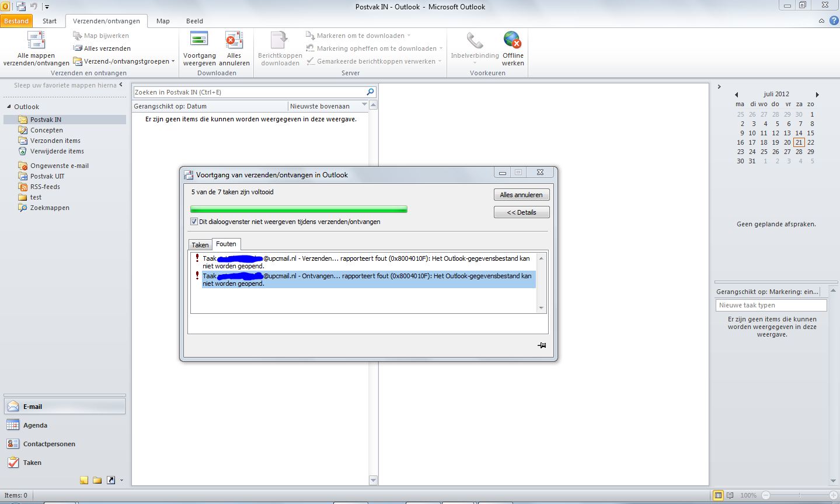Click the Berichtkoppen downloaden icon
This screenshot has height=504, width=840.
click(280, 40)
